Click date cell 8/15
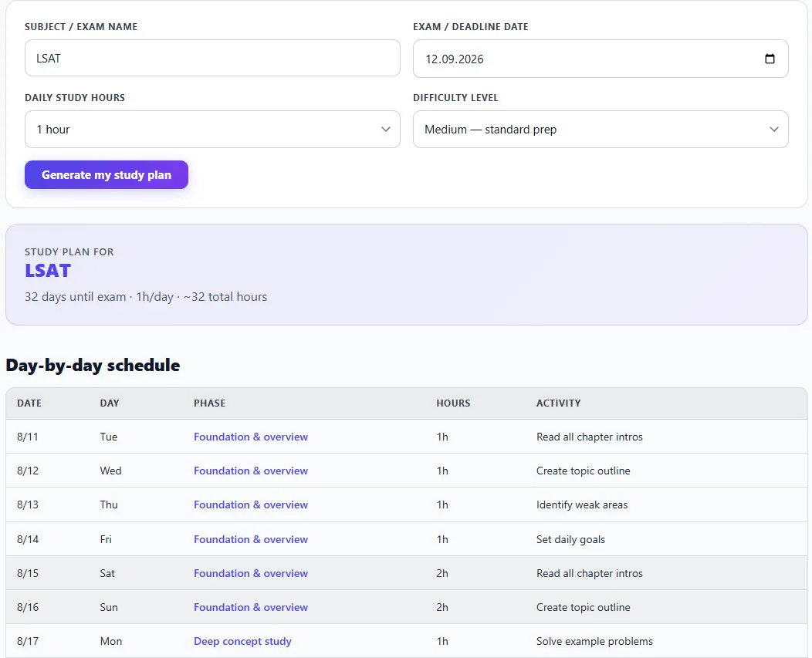 pos(28,573)
